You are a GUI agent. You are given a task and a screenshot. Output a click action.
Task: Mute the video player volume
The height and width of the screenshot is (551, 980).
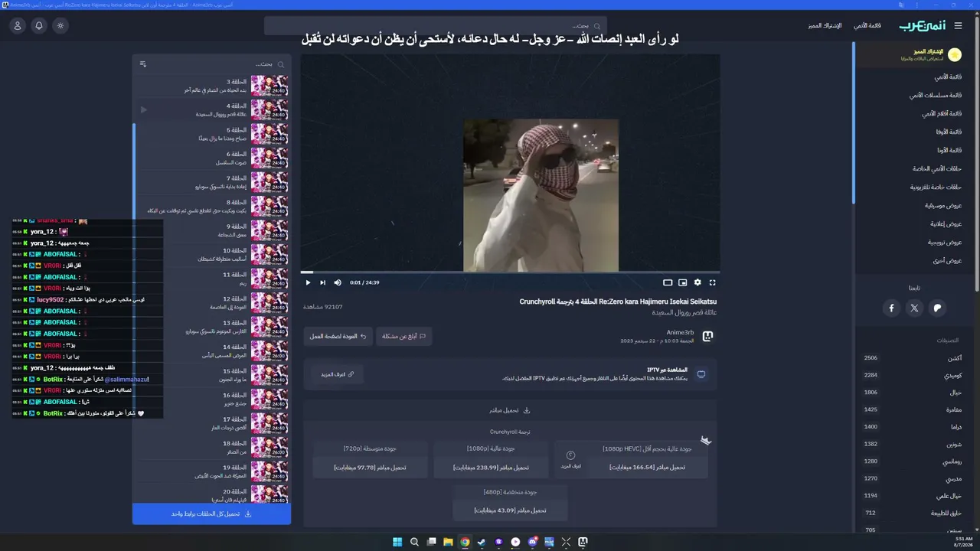click(338, 282)
